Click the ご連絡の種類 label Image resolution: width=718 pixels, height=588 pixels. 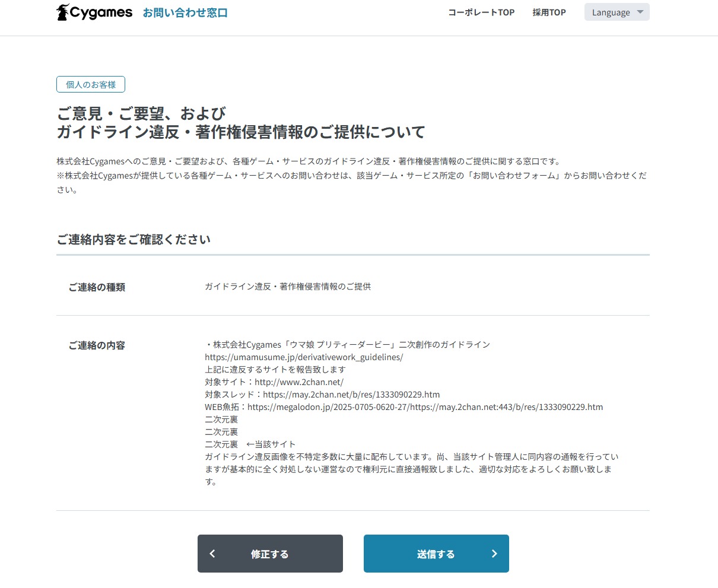[x=97, y=287]
